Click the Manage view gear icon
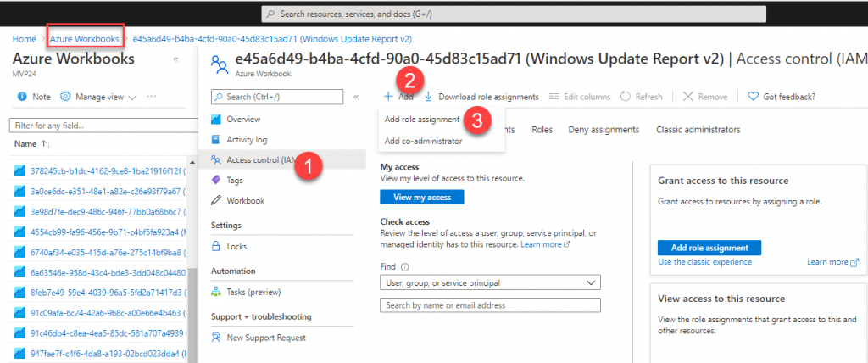This screenshot has width=868, height=363. (65, 97)
